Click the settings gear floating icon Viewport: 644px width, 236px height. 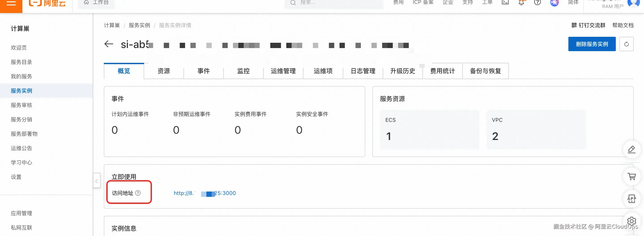click(x=632, y=221)
